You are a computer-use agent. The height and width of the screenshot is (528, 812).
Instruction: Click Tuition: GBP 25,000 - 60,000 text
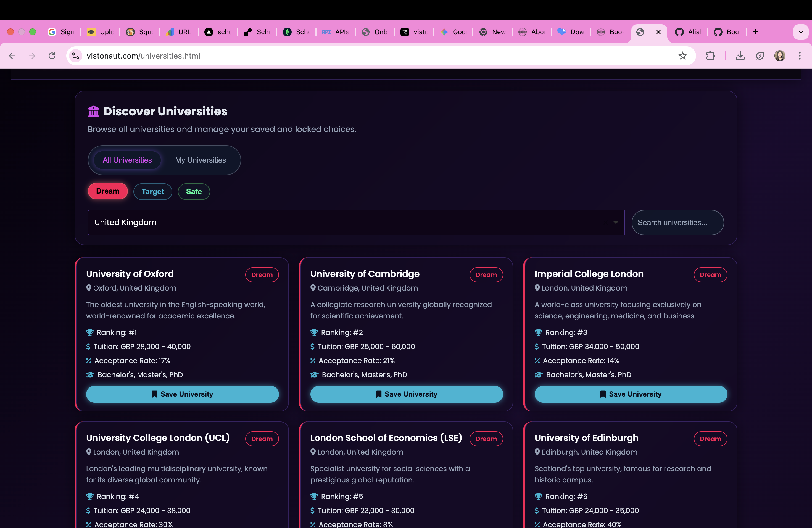[366, 347]
